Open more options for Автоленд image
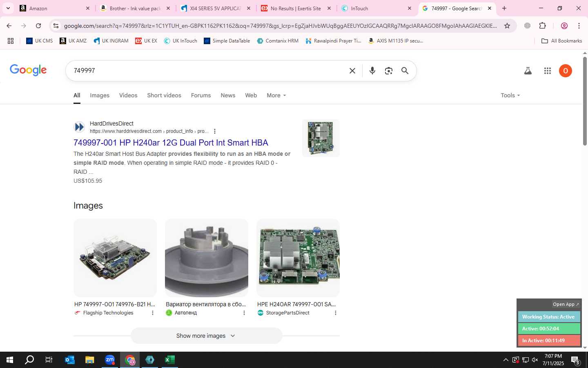588x368 pixels. (244, 313)
